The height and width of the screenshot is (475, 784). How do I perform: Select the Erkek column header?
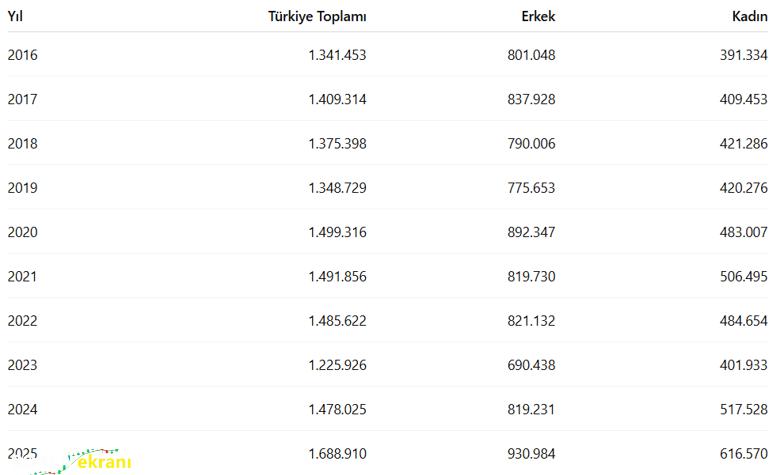(538, 16)
